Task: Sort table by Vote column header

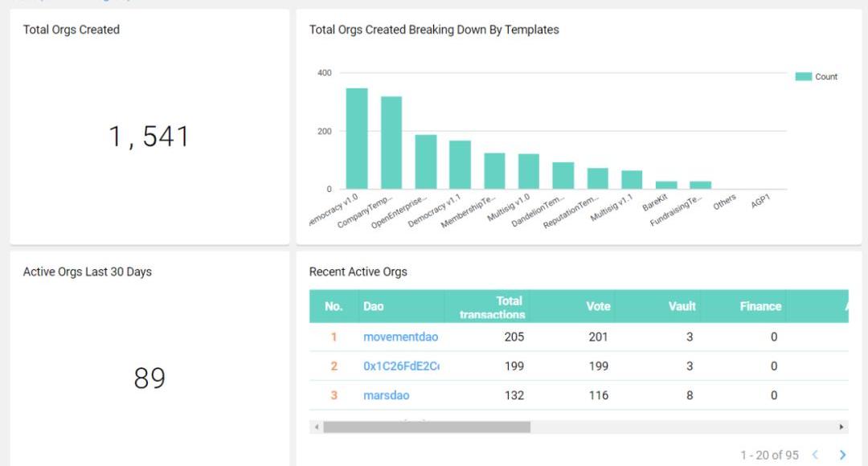Action: (598, 306)
